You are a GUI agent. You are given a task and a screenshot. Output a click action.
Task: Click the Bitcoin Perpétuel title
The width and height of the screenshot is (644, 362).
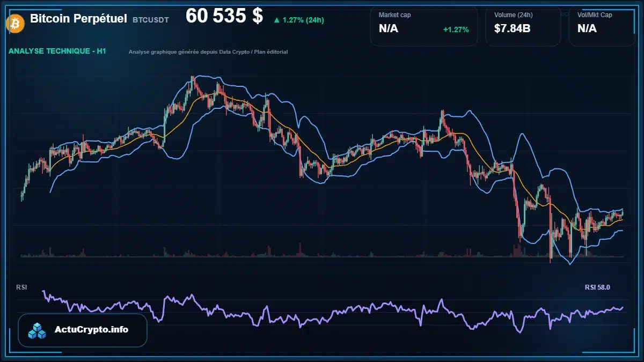(x=78, y=19)
